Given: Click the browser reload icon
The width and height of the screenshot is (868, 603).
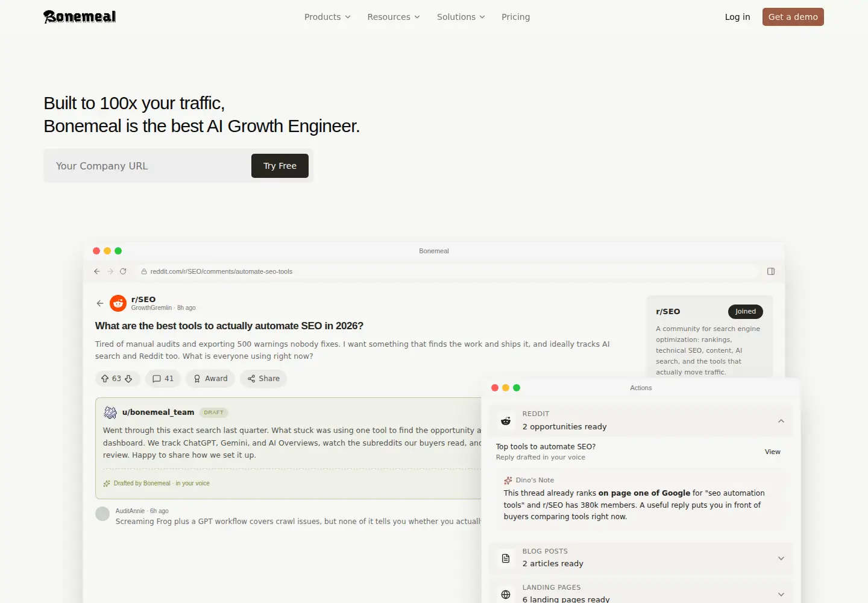Looking at the screenshot, I should pos(123,271).
